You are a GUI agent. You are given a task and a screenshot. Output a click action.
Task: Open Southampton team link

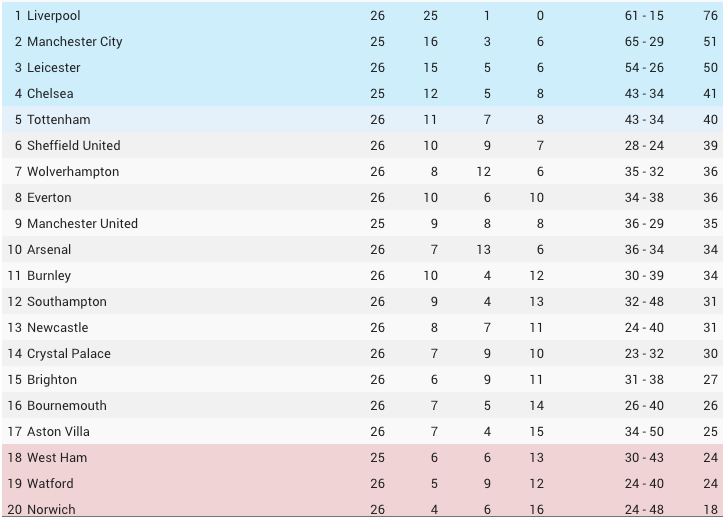click(67, 302)
